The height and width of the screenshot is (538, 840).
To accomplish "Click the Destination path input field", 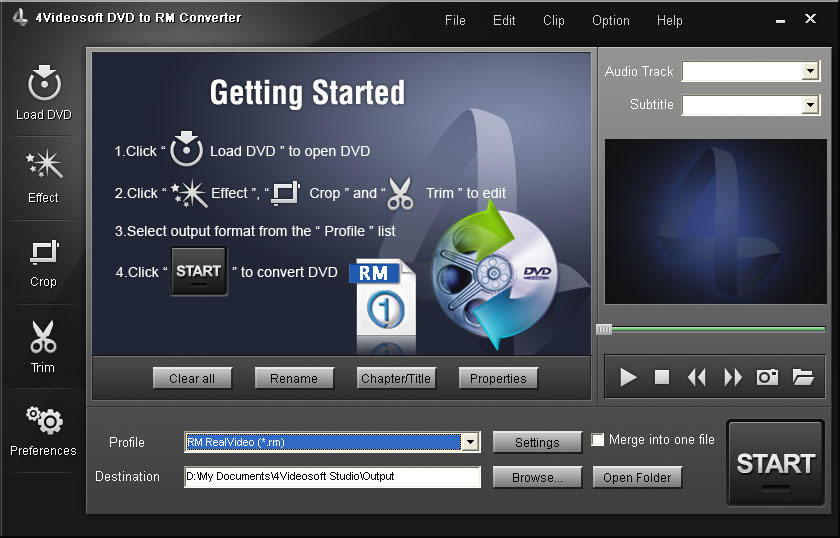I will click(332, 477).
